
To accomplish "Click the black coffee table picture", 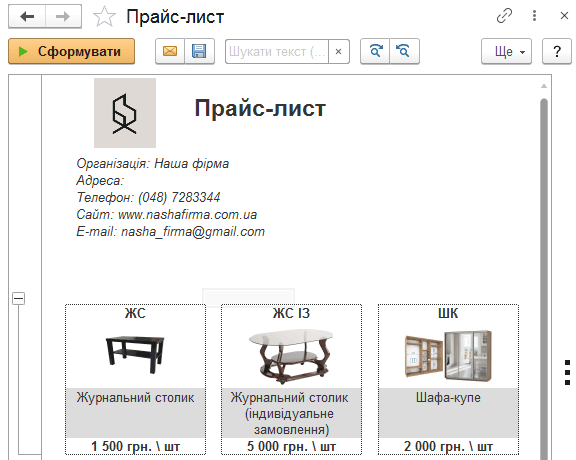I will pyautogui.click(x=135, y=354).
